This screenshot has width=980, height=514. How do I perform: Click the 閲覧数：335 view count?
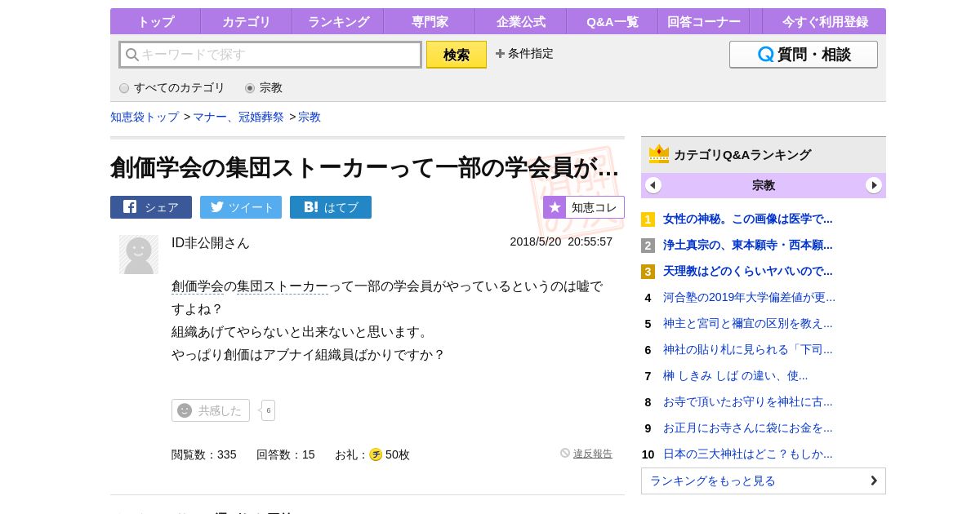tap(204, 454)
